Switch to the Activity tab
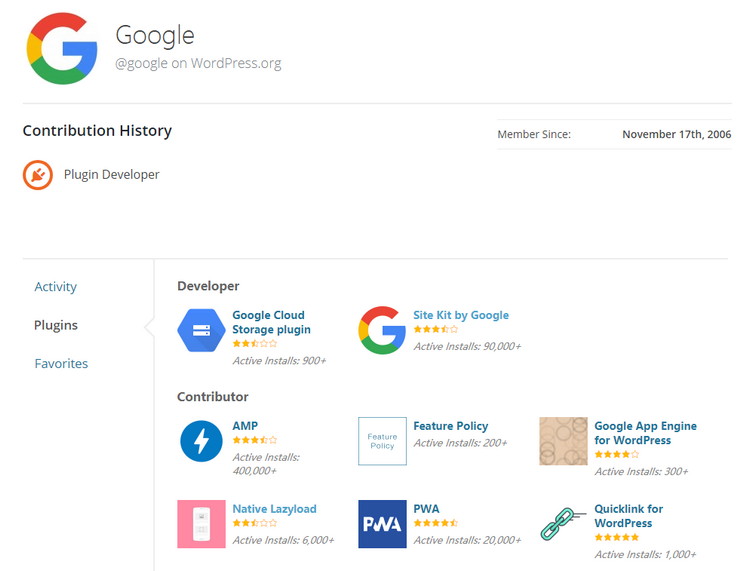The image size is (750, 571). tap(55, 286)
